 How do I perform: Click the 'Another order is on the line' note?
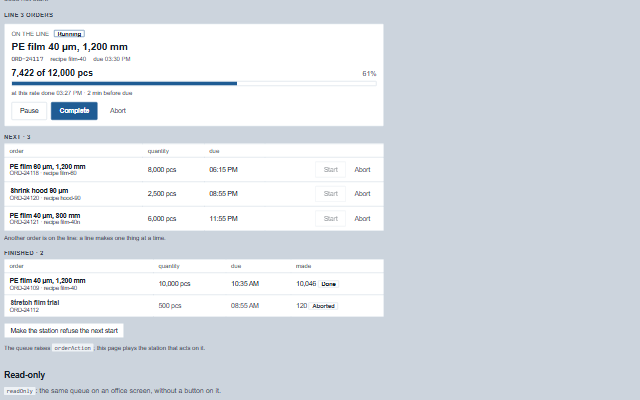(x=85, y=238)
